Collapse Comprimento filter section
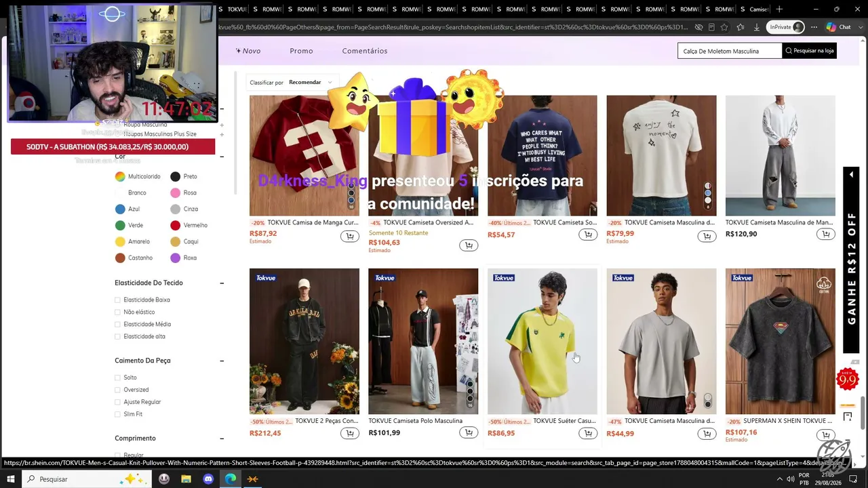 pyautogui.click(x=222, y=439)
